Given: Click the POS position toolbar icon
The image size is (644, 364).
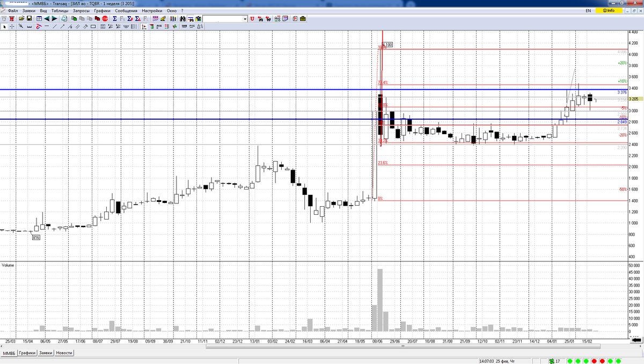Looking at the screenshot, I should click(192, 26).
